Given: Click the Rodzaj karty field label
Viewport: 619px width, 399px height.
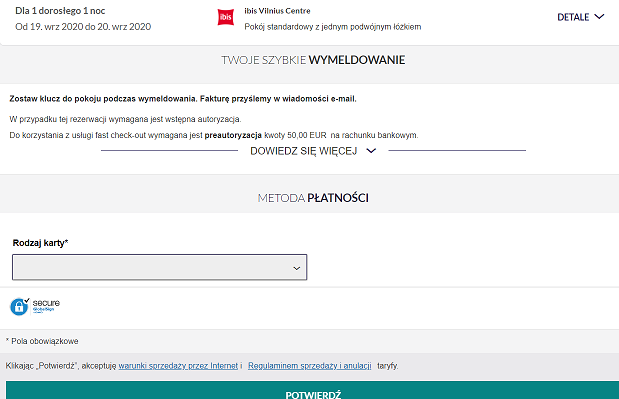Looking at the screenshot, I should (40, 243).
